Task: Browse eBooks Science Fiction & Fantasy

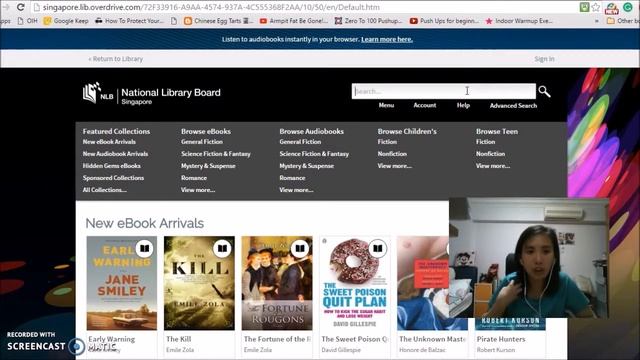Action: point(216,154)
